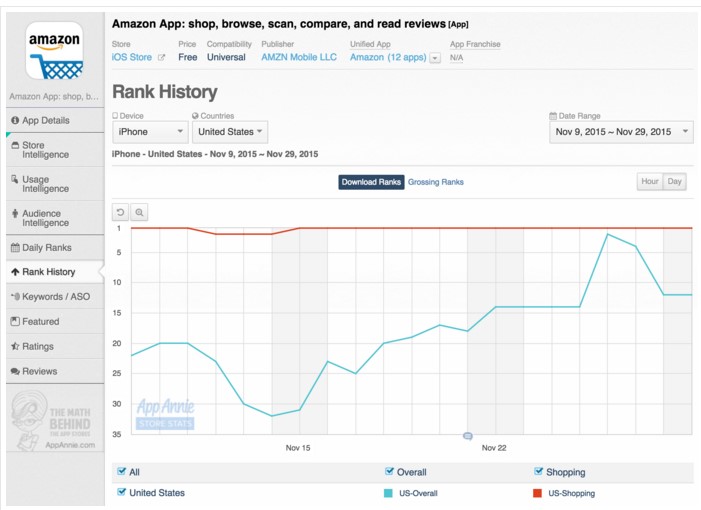Open the Featured sidebar item

pos(55,321)
